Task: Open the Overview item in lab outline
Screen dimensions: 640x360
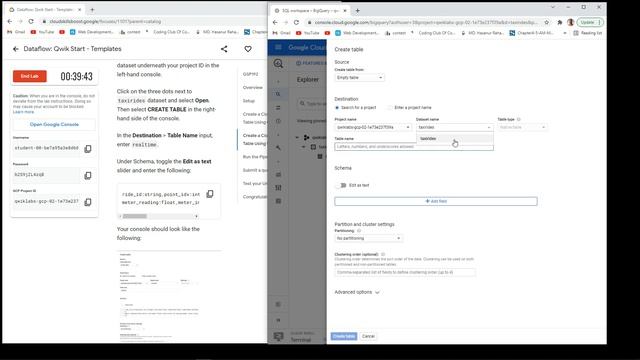Action: coord(253,87)
